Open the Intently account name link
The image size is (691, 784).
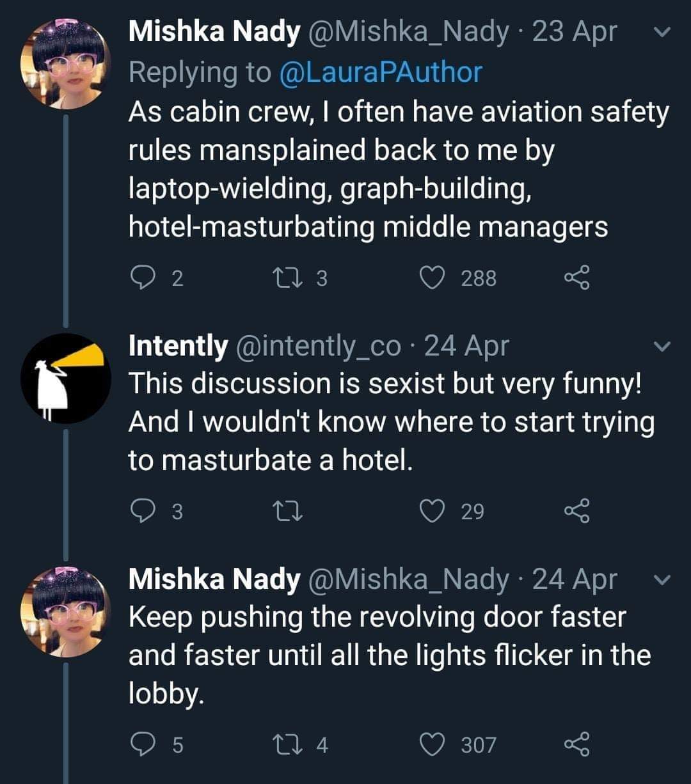tap(177, 347)
